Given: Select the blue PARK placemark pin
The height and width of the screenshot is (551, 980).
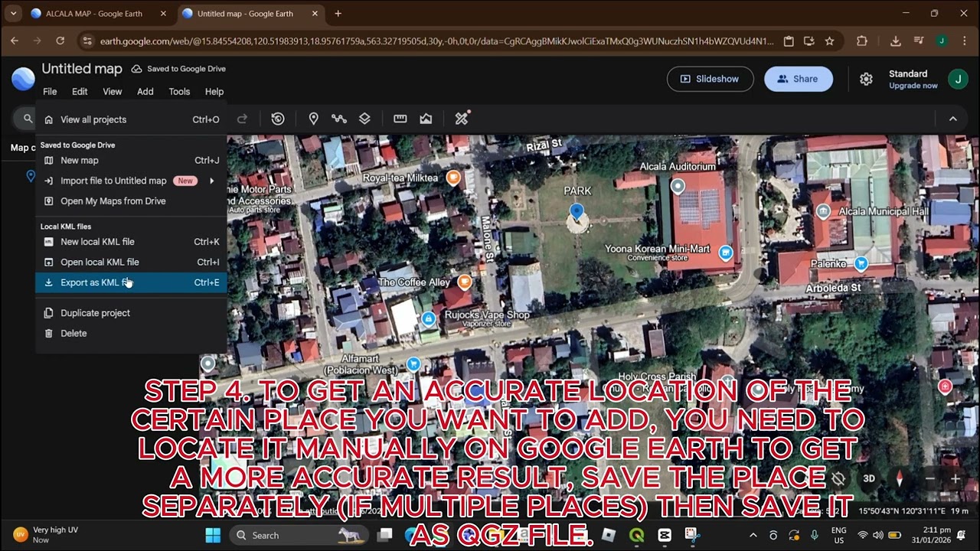Looking at the screenshot, I should pyautogui.click(x=577, y=212).
